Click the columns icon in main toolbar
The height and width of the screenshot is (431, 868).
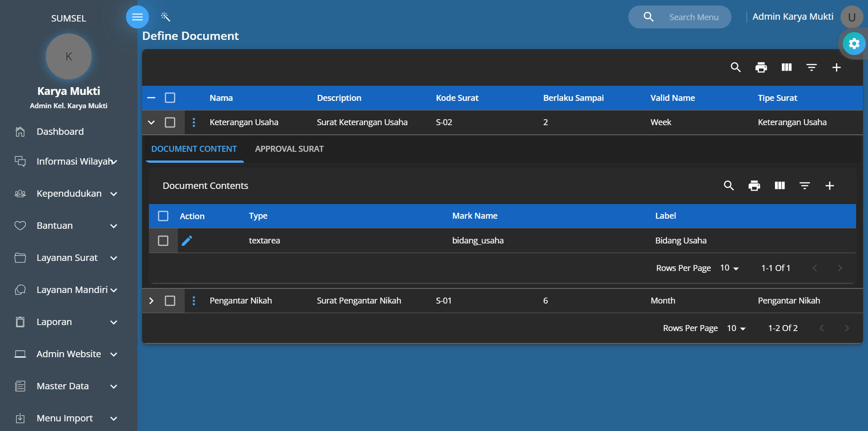786,67
